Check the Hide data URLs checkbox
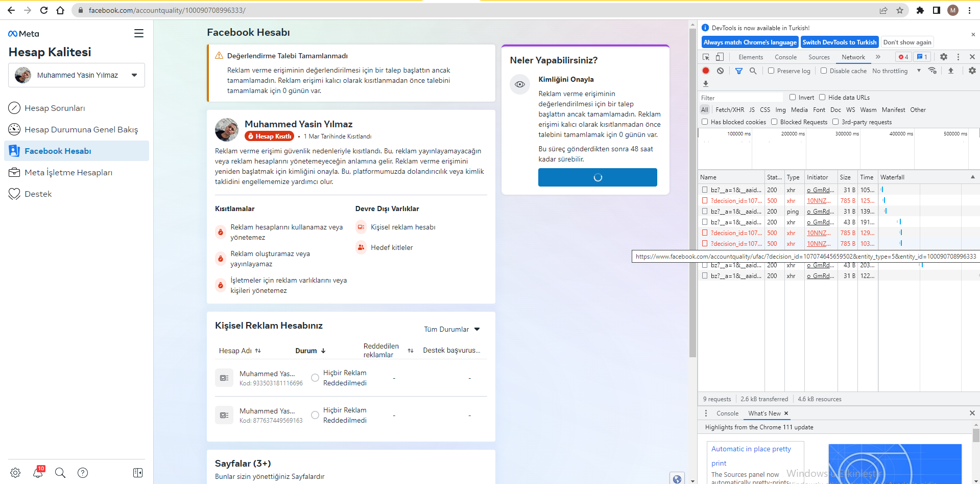The image size is (980, 484). (x=822, y=97)
